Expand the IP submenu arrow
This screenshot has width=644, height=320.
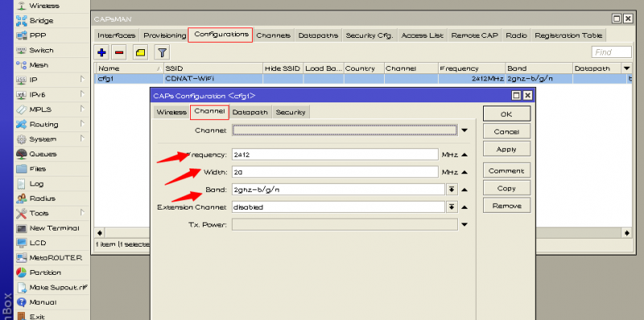83,79
